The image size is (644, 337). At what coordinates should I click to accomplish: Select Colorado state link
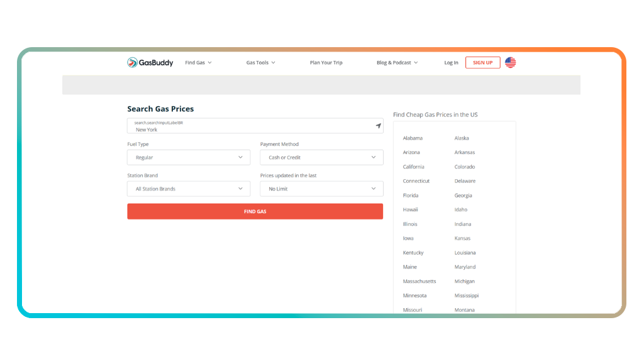[x=465, y=167]
